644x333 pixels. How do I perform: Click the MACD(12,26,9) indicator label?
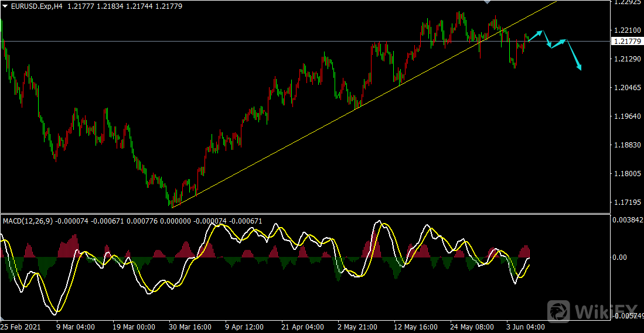28,221
